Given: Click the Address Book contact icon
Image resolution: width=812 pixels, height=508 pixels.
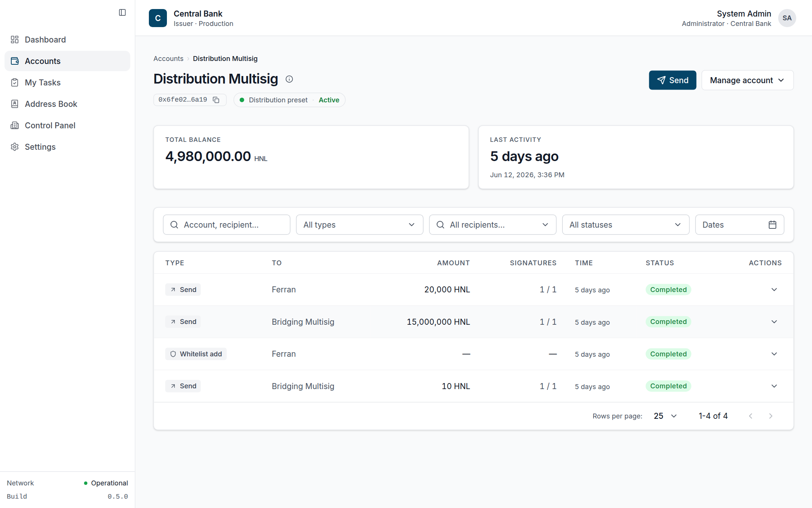Looking at the screenshot, I should click(15, 104).
